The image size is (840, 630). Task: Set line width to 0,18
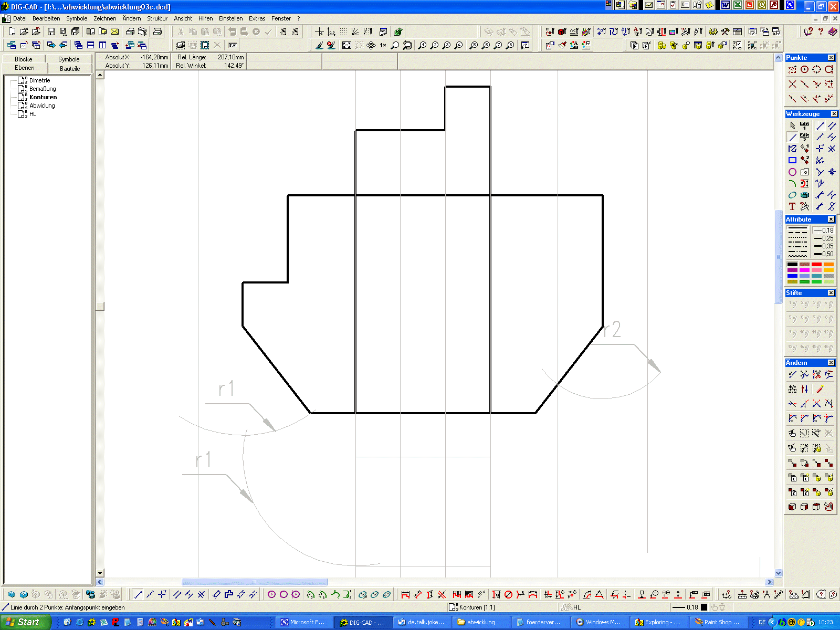pos(824,230)
